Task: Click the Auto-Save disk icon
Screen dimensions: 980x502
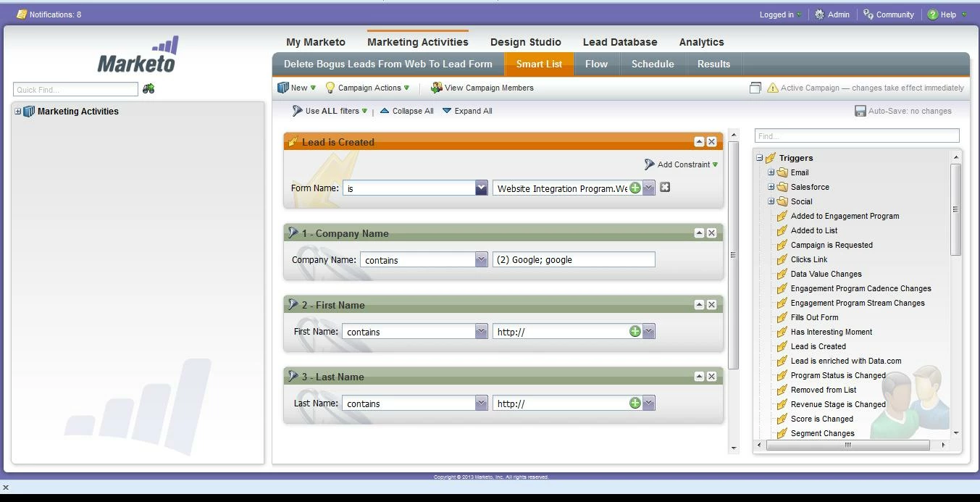Action: (x=860, y=111)
